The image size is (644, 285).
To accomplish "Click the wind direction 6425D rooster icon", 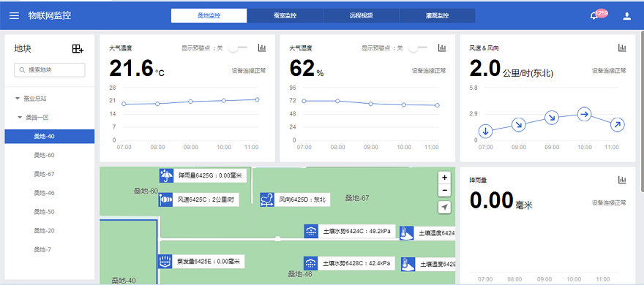I will [267, 199].
